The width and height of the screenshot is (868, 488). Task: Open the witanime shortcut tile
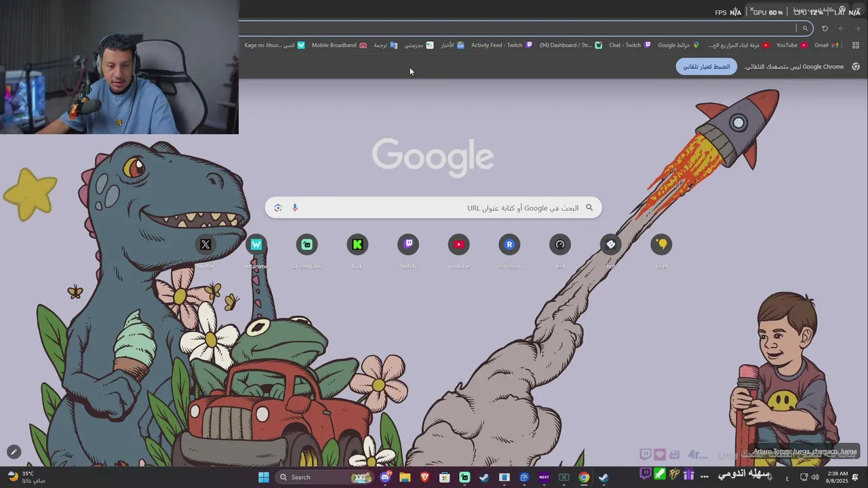click(256, 252)
